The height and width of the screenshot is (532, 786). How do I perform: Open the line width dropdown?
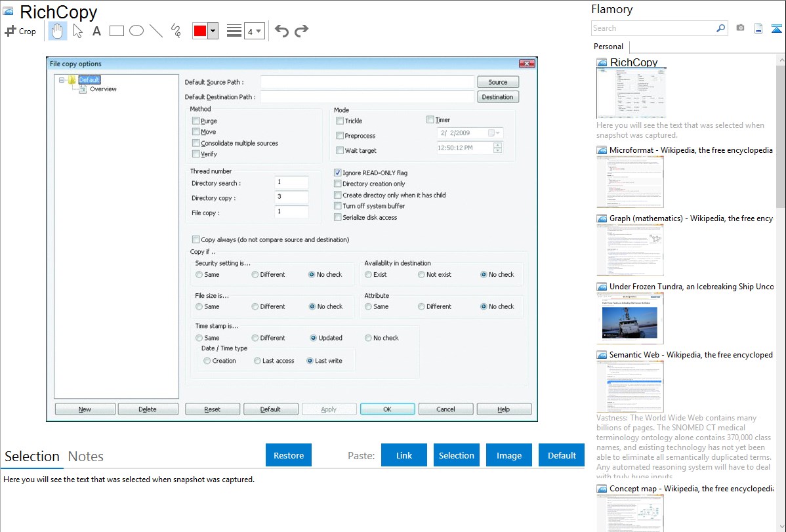click(x=254, y=31)
